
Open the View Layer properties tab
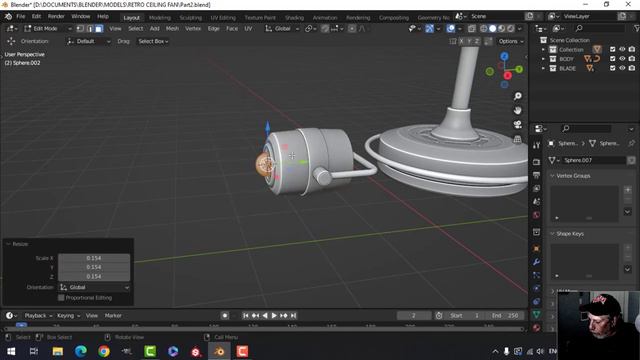(536, 189)
